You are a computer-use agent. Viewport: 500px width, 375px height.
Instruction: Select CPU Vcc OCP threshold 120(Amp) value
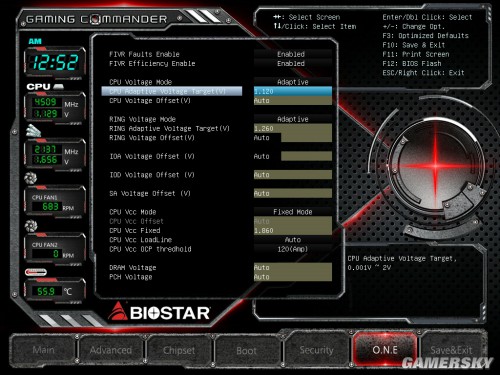click(x=293, y=249)
